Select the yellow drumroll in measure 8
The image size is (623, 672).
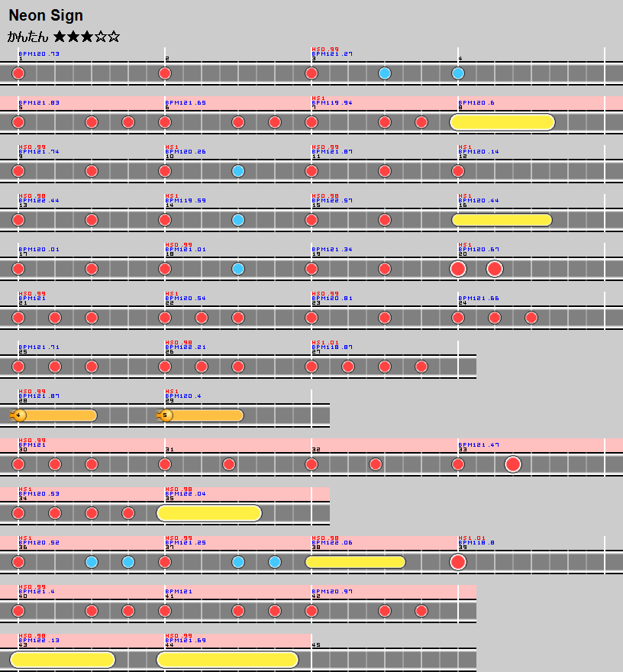click(x=502, y=122)
